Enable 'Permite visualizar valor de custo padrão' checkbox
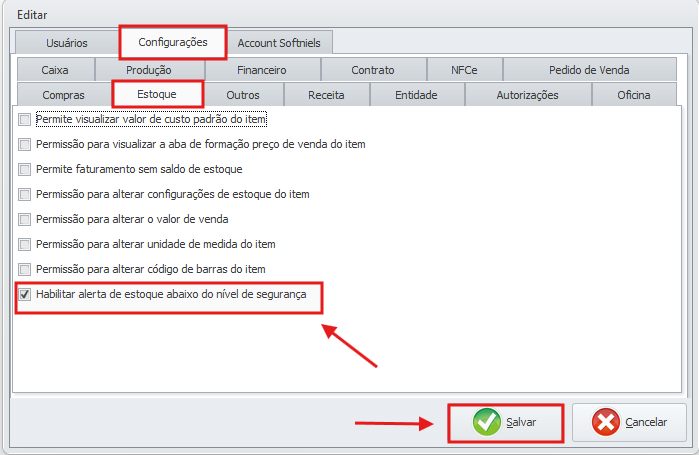The height and width of the screenshot is (455, 699). (24, 120)
